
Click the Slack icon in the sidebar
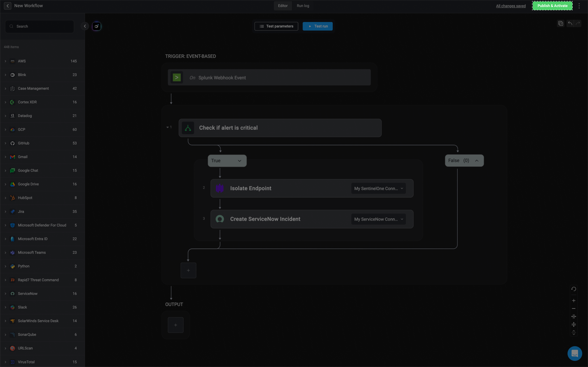pyautogui.click(x=13, y=307)
